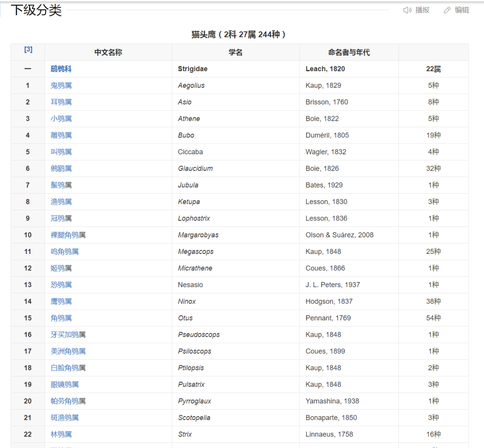Select the Micrathene scientific name

coord(195,268)
